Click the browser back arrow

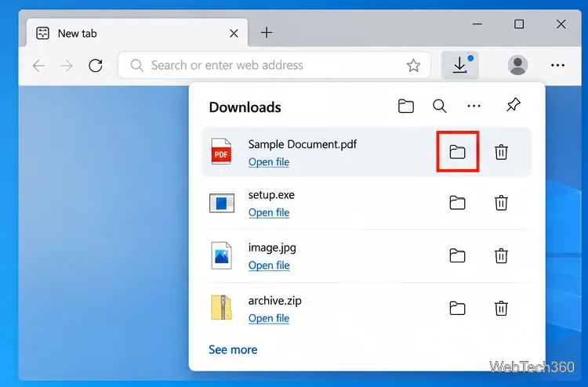(x=38, y=66)
